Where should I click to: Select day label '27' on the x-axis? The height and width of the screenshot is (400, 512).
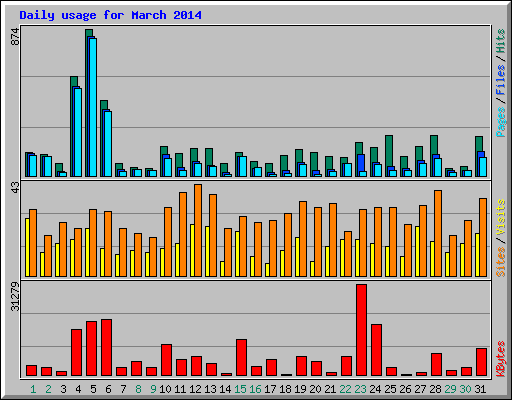(420, 389)
